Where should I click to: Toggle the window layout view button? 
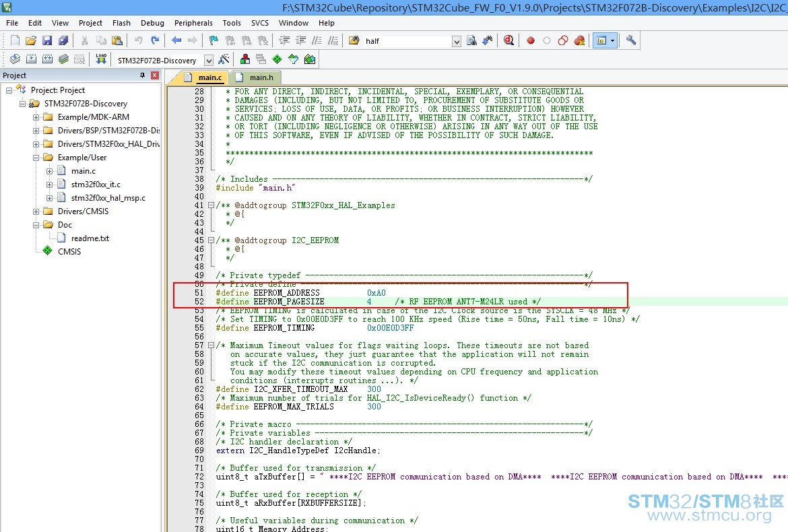(x=601, y=40)
